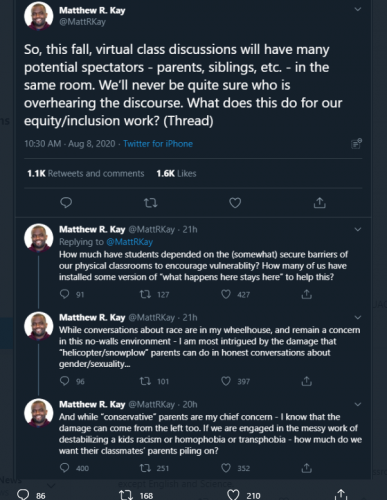
Task: Like the reply with 427 likes
Action: [226, 294]
